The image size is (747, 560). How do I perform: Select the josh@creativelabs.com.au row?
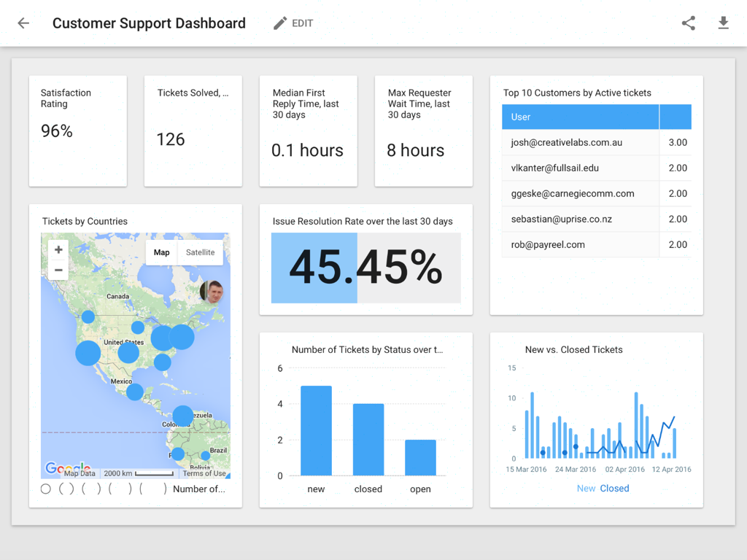tap(580, 143)
